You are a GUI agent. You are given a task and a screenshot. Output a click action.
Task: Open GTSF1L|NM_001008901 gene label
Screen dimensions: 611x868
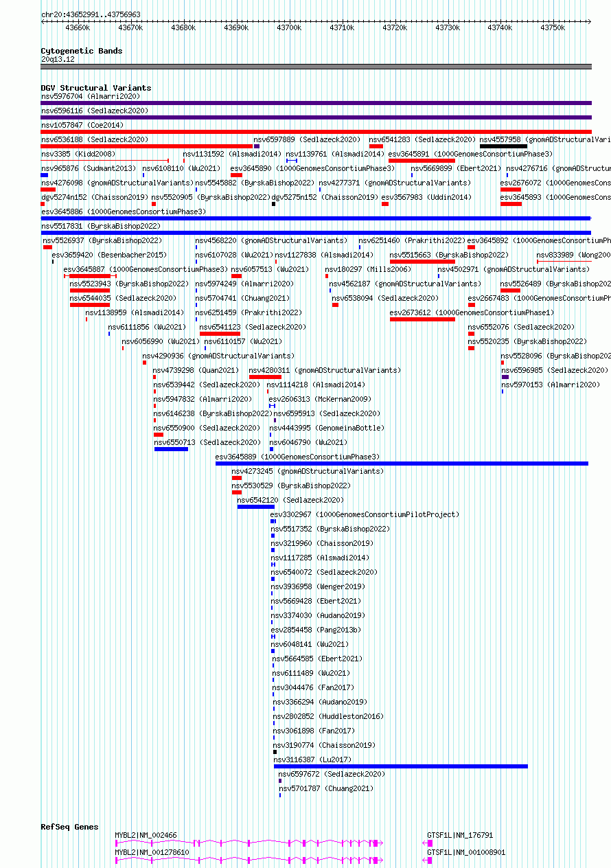point(466,852)
